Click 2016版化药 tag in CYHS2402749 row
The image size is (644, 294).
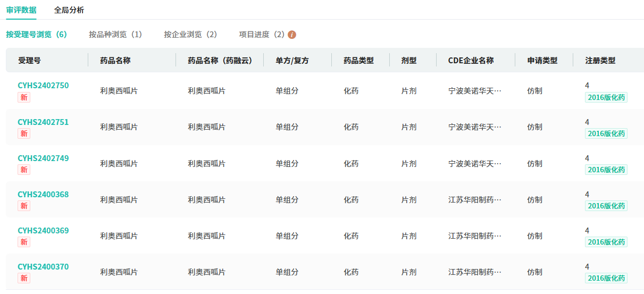(606, 170)
